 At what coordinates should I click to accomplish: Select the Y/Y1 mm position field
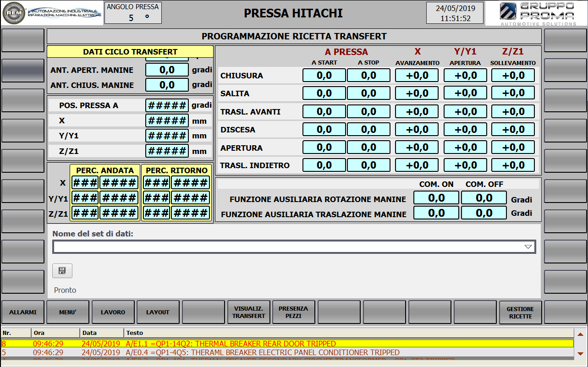tap(167, 136)
